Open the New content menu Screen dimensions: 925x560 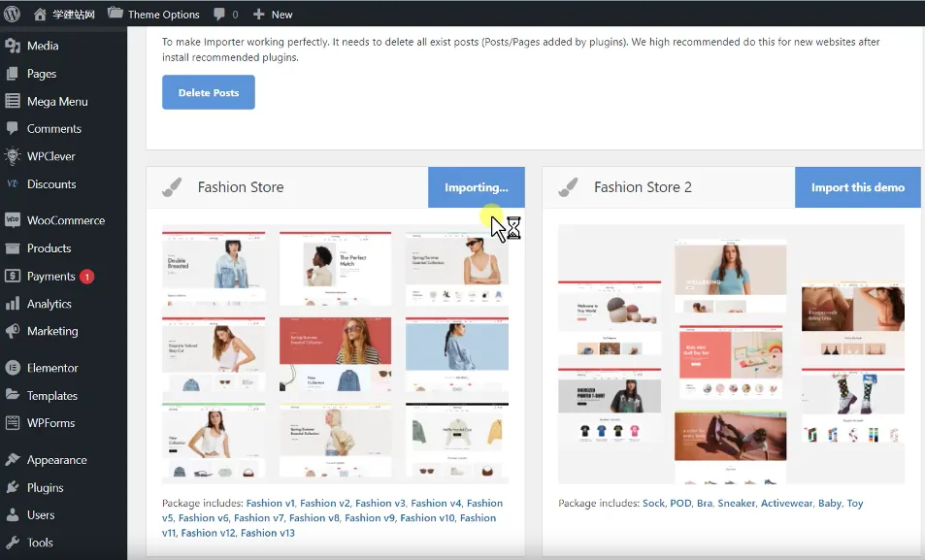[x=273, y=15]
